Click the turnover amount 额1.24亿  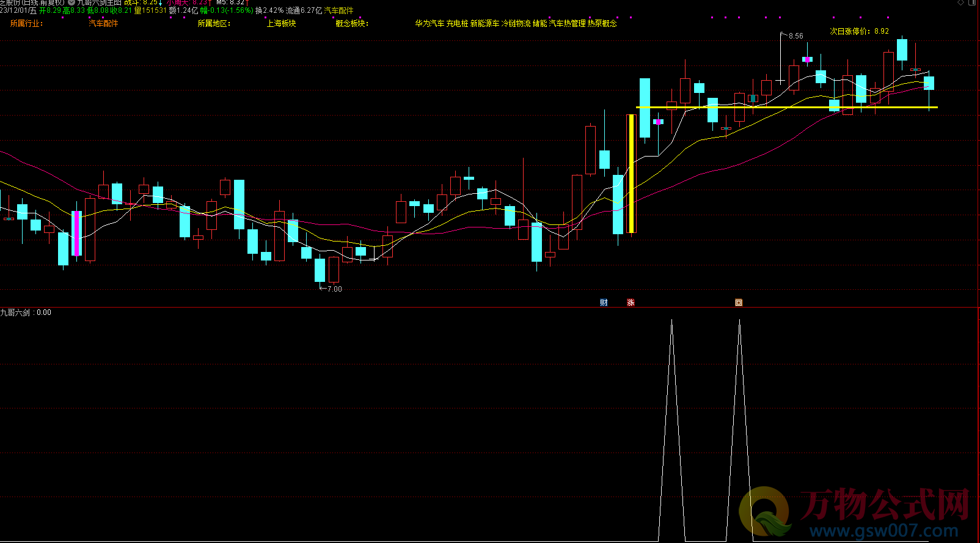point(183,10)
